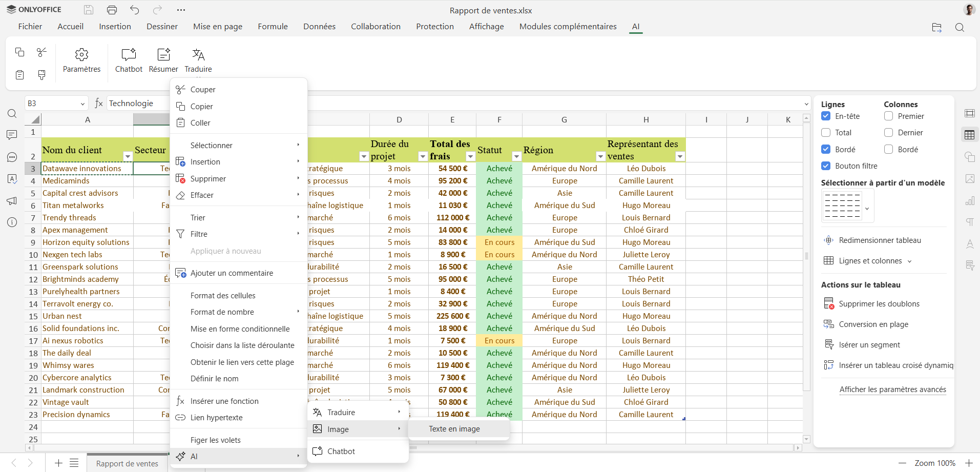The width and height of the screenshot is (980, 472).
Task: Uncheck the En-tête rows checkbox
Action: pyautogui.click(x=826, y=116)
